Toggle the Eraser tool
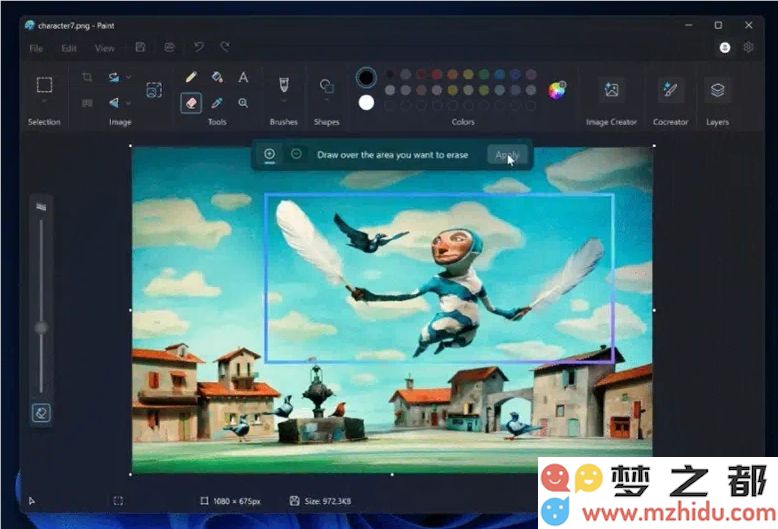This screenshot has width=778, height=529. pos(191,103)
